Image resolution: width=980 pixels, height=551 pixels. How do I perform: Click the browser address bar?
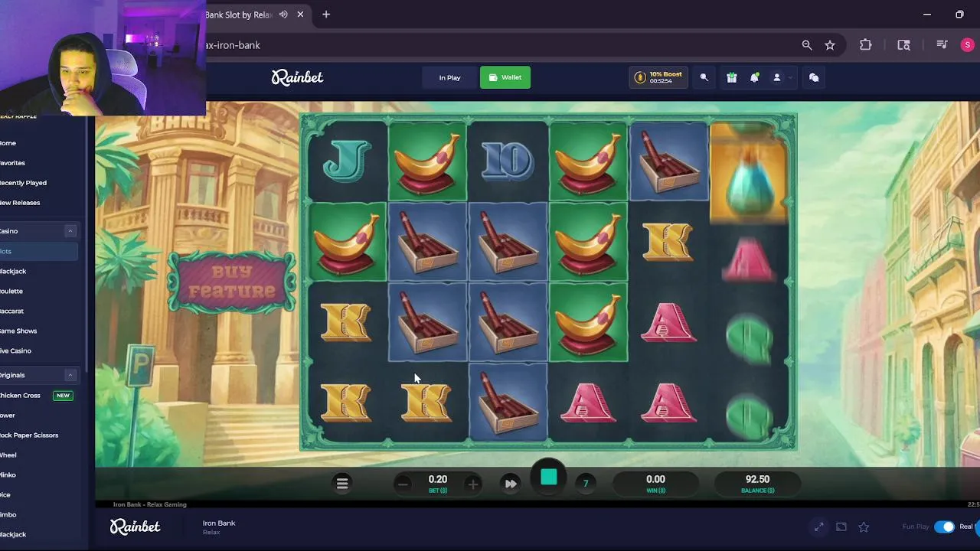pyautogui.click(x=498, y=45)
